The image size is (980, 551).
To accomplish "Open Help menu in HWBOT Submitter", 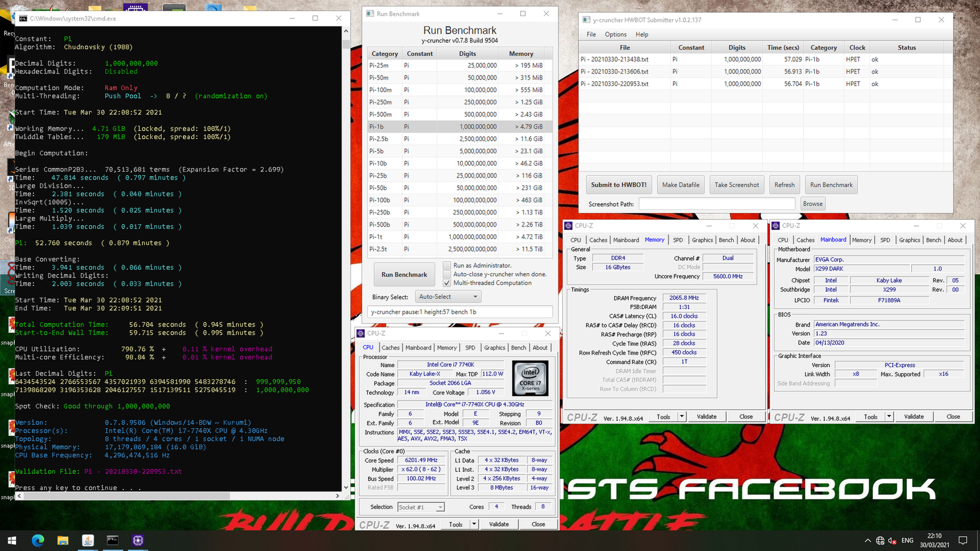I will [642, 34].
